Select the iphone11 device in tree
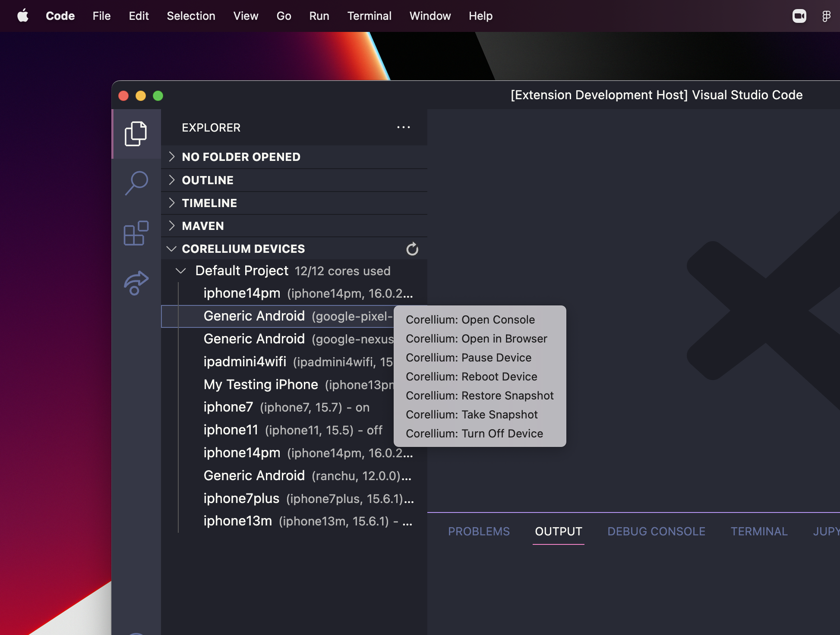The image size is (840, 635). (231, 430)
